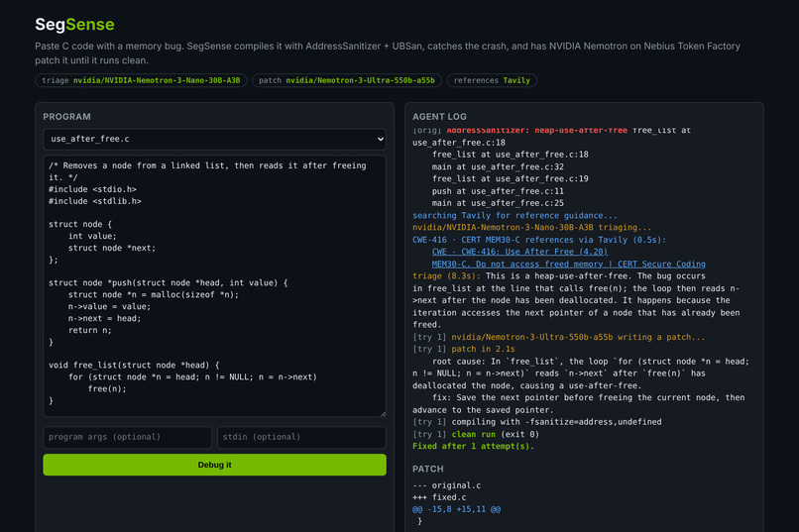Viewport: 799px width, 532px height.
Task: Click '[try 1] compiling with -fsanitize=address,undefined' line
Action: [537, 422]
